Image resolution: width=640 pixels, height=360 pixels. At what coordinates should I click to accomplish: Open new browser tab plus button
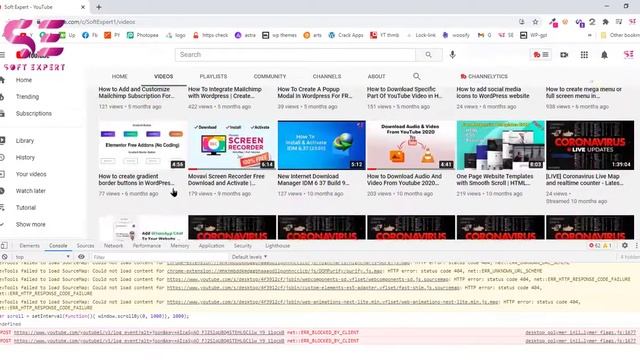point(98,7)
